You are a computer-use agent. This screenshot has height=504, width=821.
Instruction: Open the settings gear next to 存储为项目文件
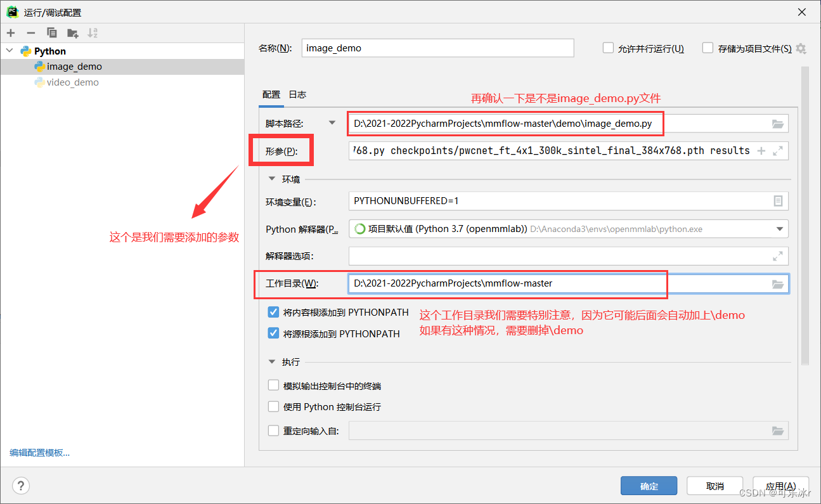[801, 48]
